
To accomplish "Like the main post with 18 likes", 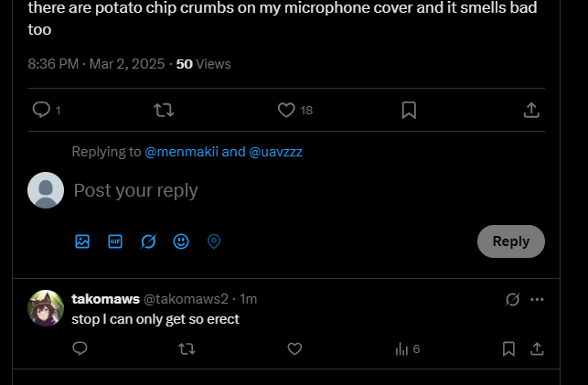I will click(x=286, y=110).
